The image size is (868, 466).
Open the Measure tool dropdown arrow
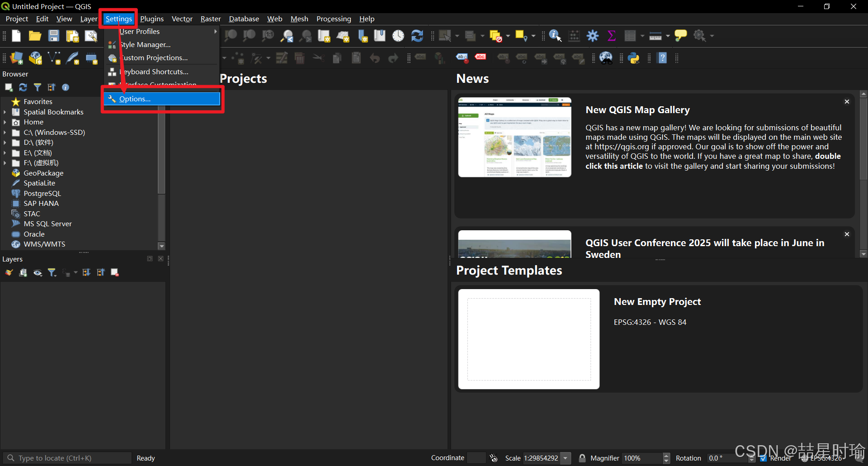[668, 36]
